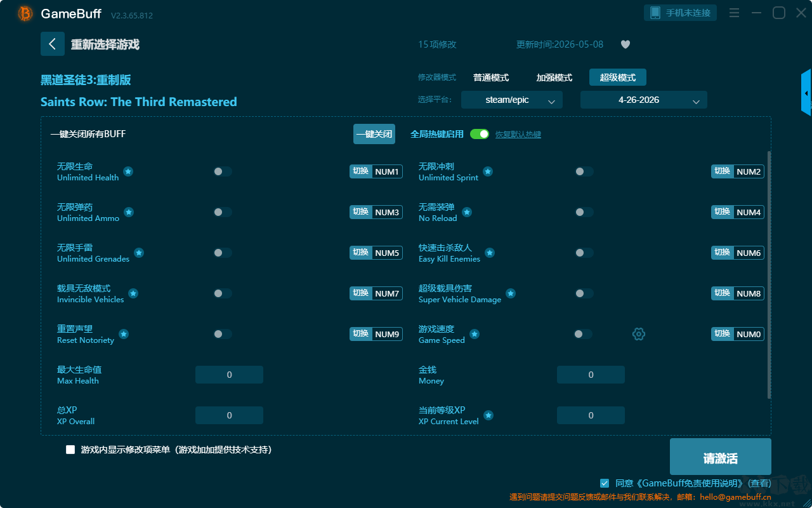812x508 pixels.
Task: Click 切换 button for NUM1 hotkey
Action: click(x=360, y=171)
